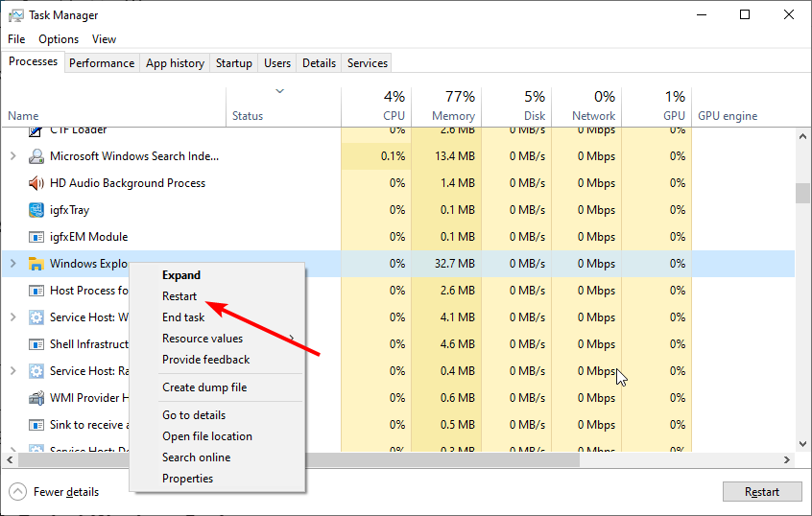Sort by the Network column header
This screenshot has width=812, height=516.
point(593,116)
